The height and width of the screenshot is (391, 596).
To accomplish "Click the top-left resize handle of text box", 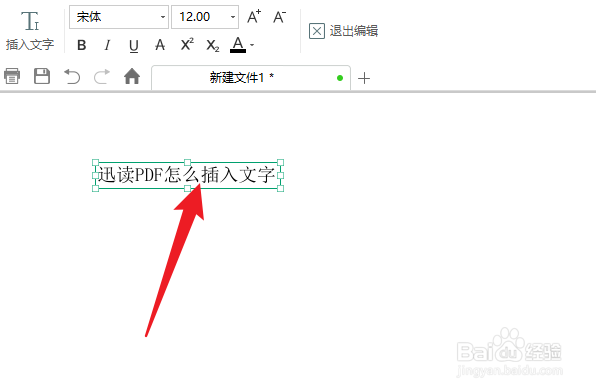I will 96,163.
